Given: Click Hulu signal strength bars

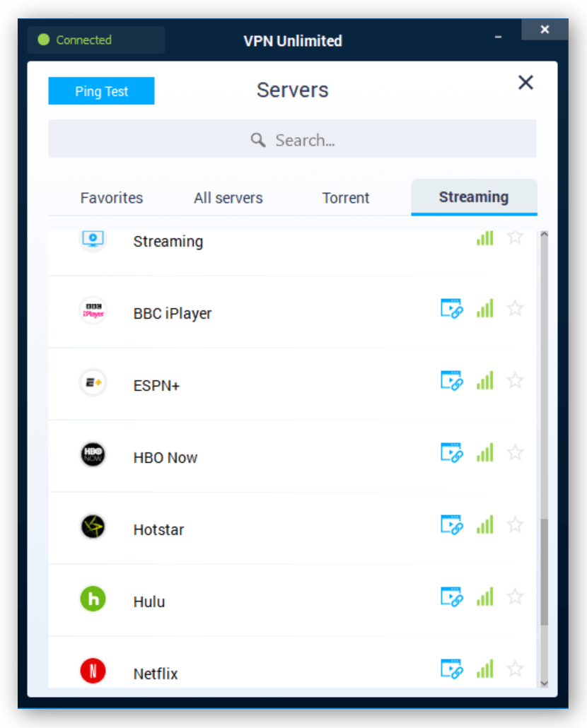Looking at the screenshot, I should coord(485,597).
